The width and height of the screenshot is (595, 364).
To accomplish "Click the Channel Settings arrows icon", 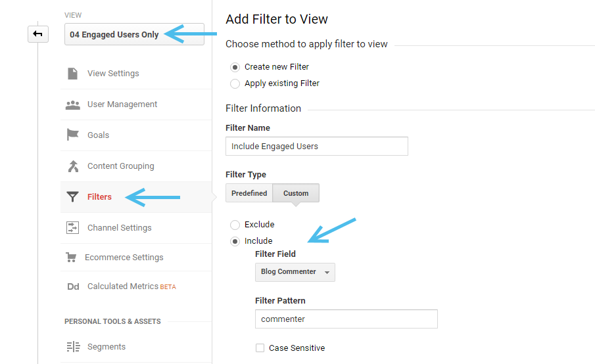I will coord(72,227).
